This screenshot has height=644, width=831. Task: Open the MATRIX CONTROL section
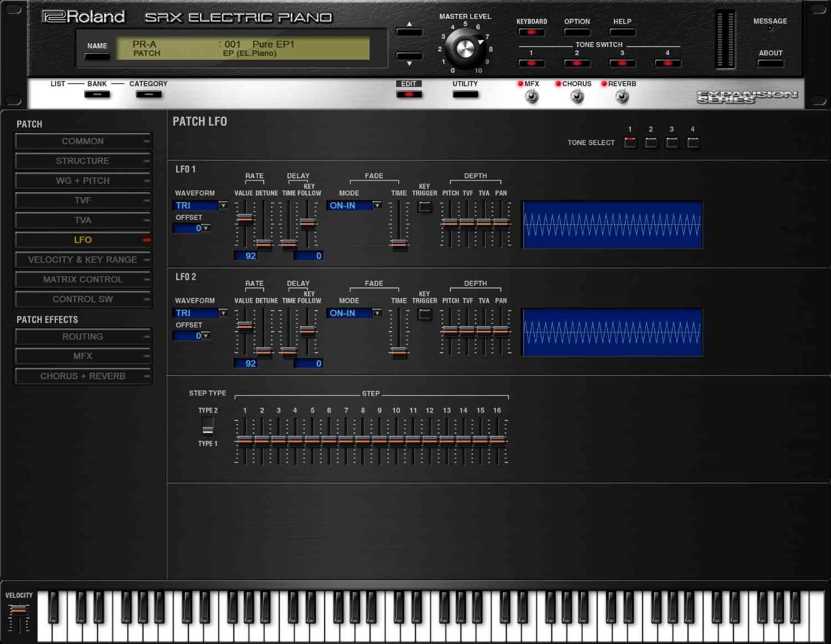(x=83, y=280)
